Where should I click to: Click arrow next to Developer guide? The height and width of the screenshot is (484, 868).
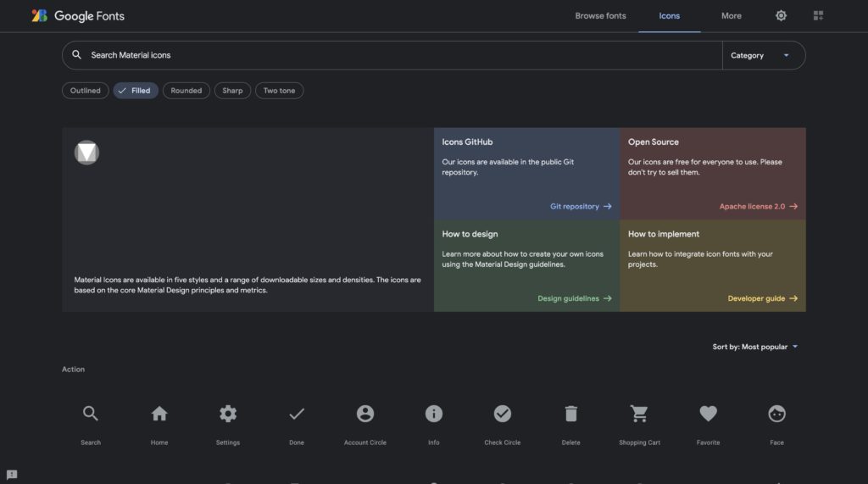pyautogui.click(x=793, y=298)
